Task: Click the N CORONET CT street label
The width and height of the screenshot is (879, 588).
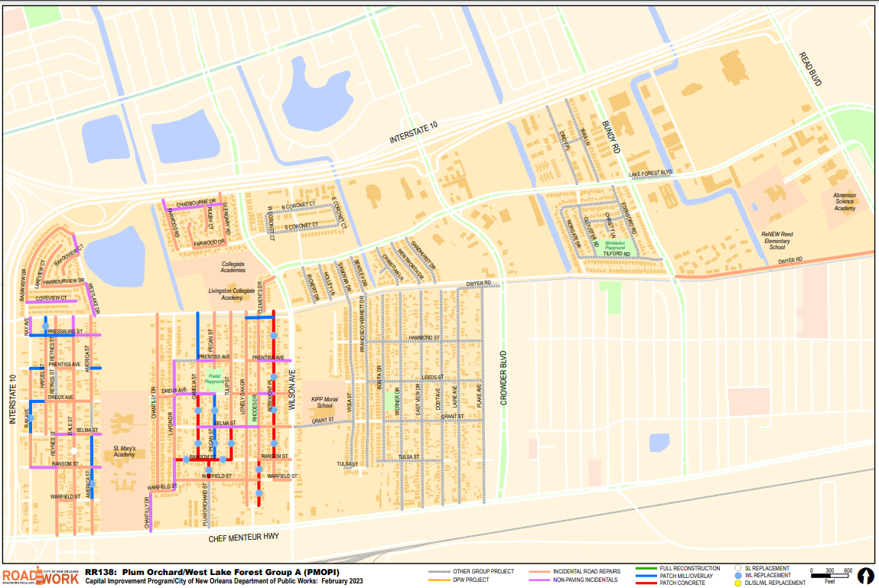Action: (x=298, y=206)
